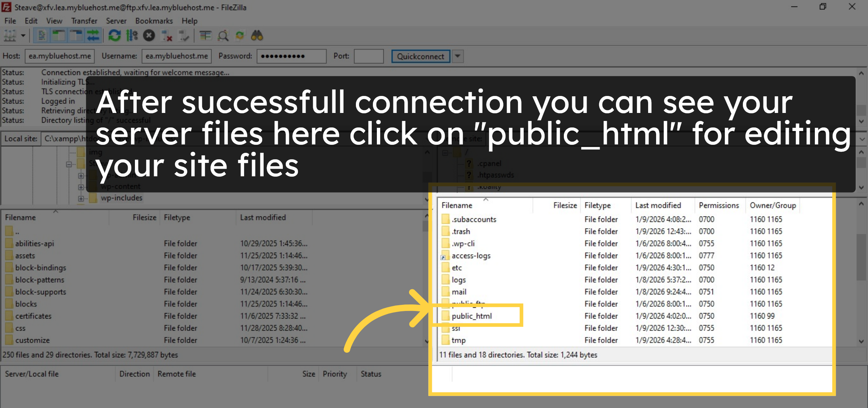The width and height of the screenshot is (868, 408).
Task: Open the Transfer menu
Action: click(84, 21)
